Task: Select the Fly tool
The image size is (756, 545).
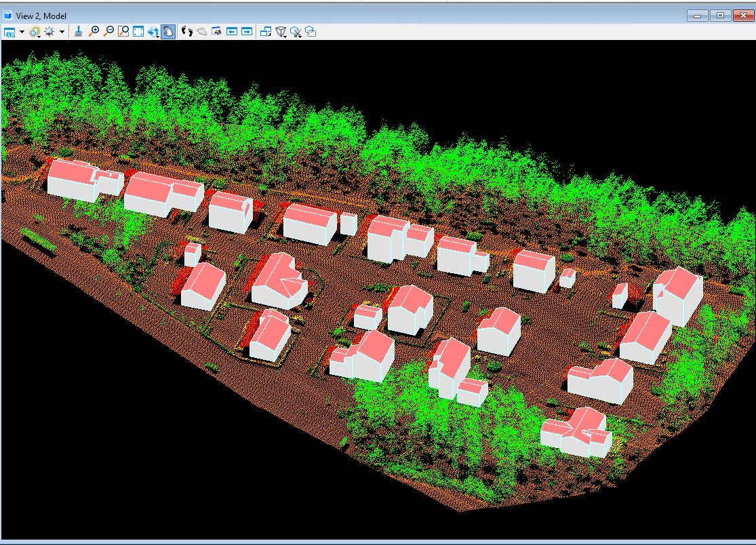Action: pyautogui.click(x=202, y=32)
